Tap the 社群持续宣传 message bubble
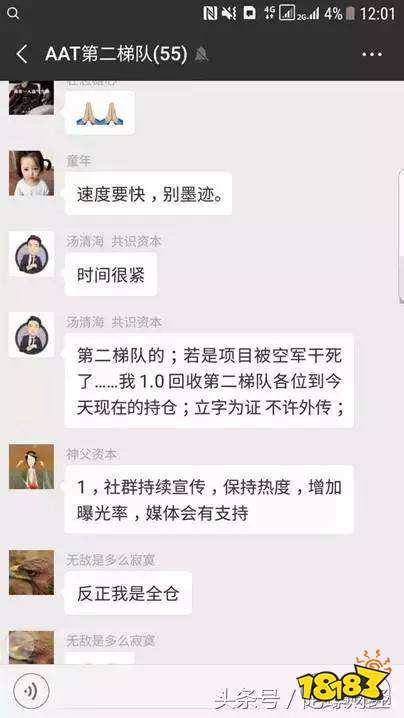 coord(209,500)
